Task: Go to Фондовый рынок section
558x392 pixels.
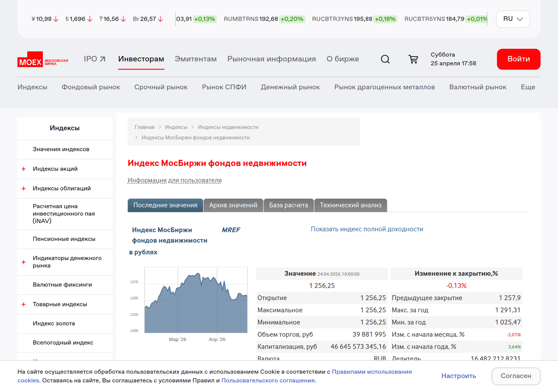Action: click(91, 87)
